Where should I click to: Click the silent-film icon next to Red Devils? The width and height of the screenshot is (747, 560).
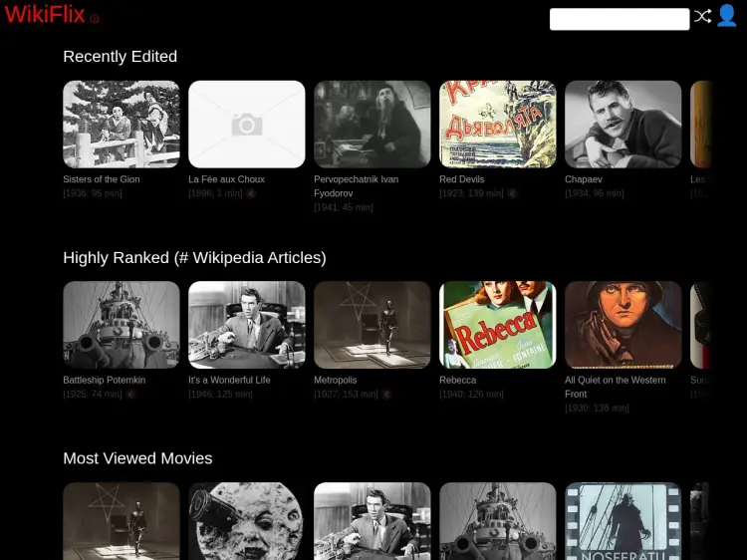click(x=512, y=193)
